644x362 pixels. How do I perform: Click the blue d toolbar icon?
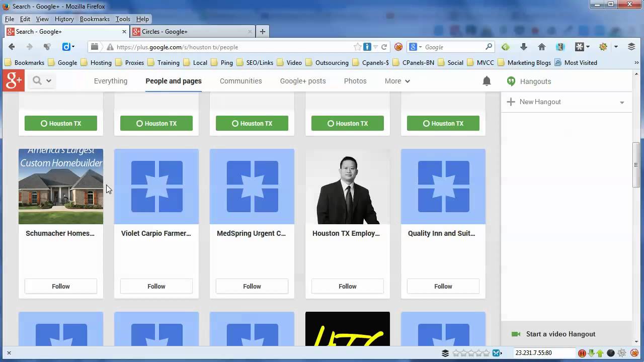[x=66, y=47]
